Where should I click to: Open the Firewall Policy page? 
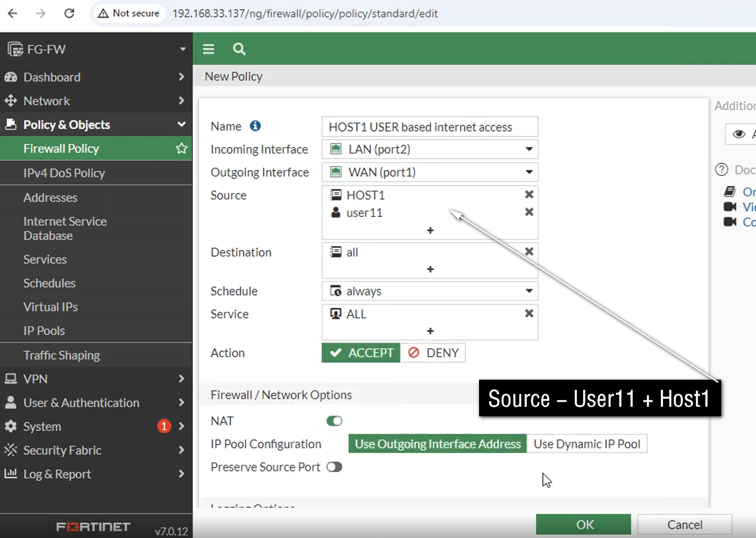tap(61, 149)
